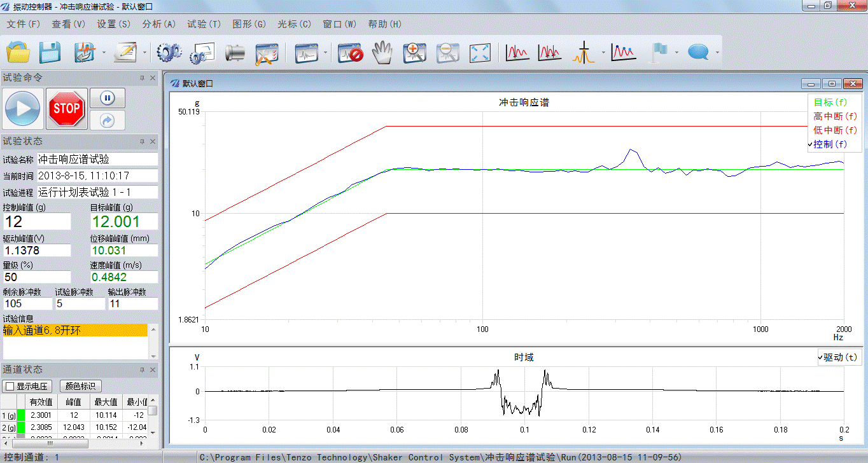
Task: Open the 设置(S) menu
Action: (x=114, y=24)
